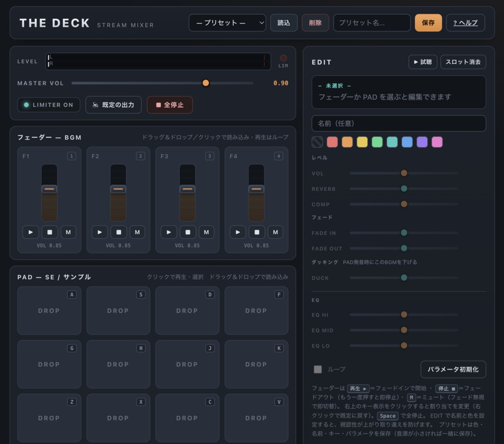Mute fader F1 with M button
The image size is (504, 444).
pyautogui.click(x=68, y=232)
